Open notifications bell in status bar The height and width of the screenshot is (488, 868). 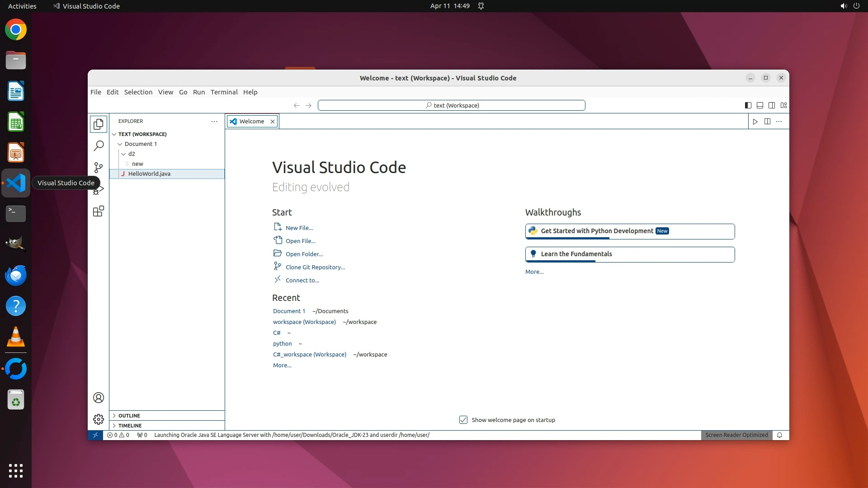coord(779,435)
